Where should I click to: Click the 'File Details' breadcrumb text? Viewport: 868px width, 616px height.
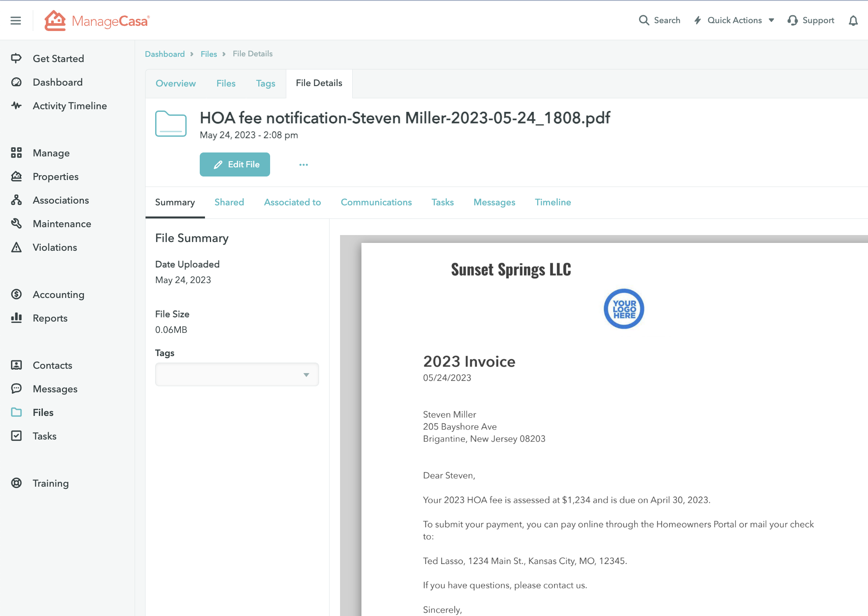tap(253, 54)
